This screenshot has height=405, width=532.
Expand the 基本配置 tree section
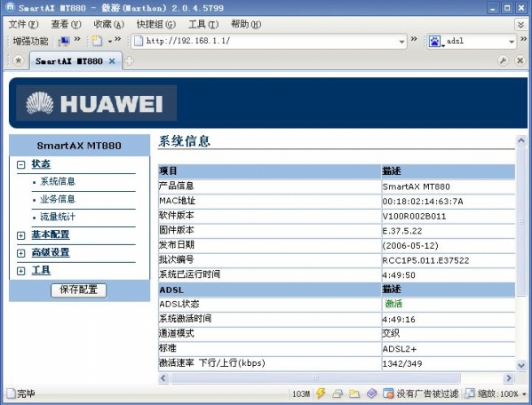coord(21,235)
